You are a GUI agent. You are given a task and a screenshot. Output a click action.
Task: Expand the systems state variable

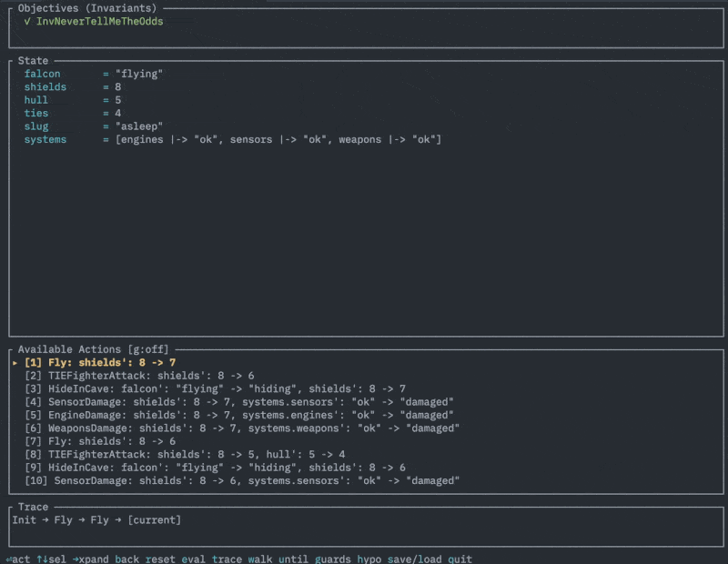(45, 139)
